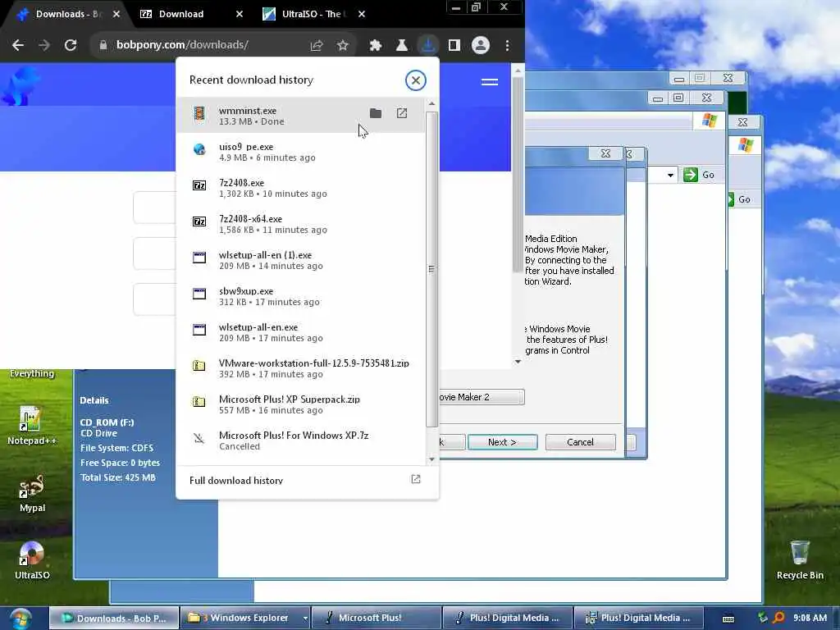Go back using the browser back arrow
Screen dimensions: 840x630
coord(18,46)
